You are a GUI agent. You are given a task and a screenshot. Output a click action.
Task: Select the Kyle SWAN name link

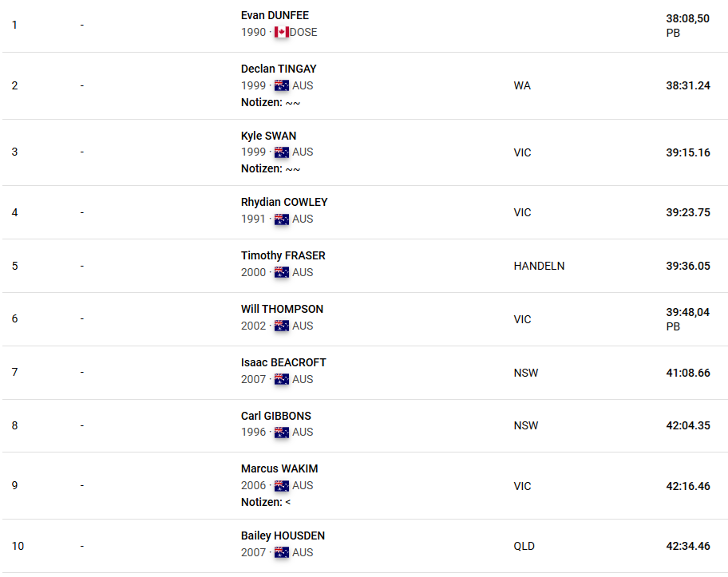(x=268, y=136)
